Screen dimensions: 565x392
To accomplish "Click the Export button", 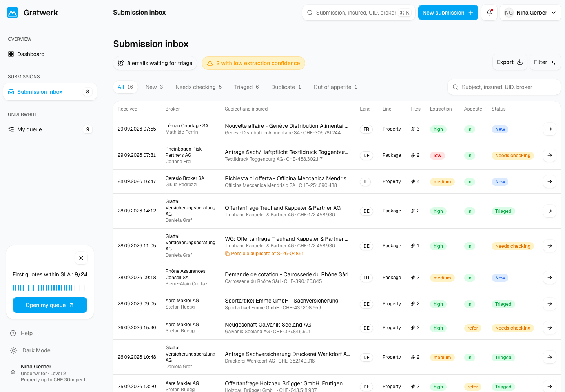I will coord(510,62).
